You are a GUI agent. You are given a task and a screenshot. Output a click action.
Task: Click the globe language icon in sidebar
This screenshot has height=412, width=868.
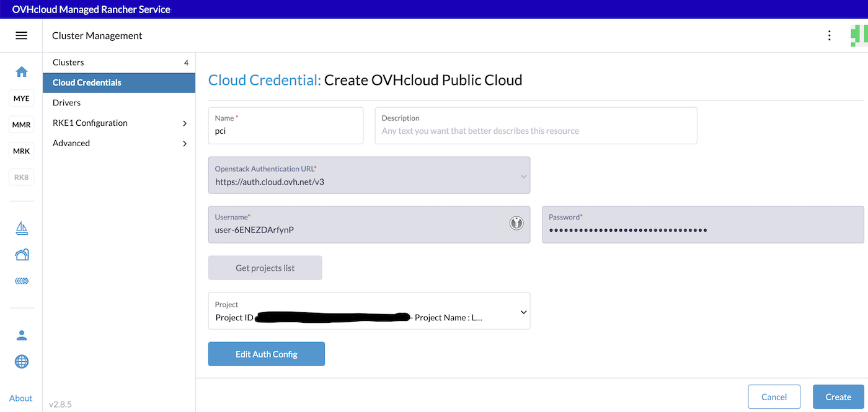pos(21,361)
